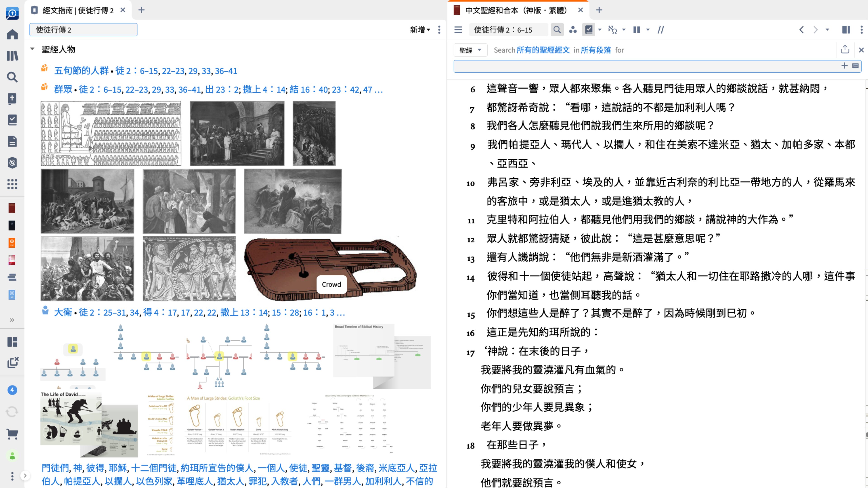The width and height of the screenshot is (868, 488).
Task: Open the black book shortcut in the sidebar
Action: pos(12,225)
